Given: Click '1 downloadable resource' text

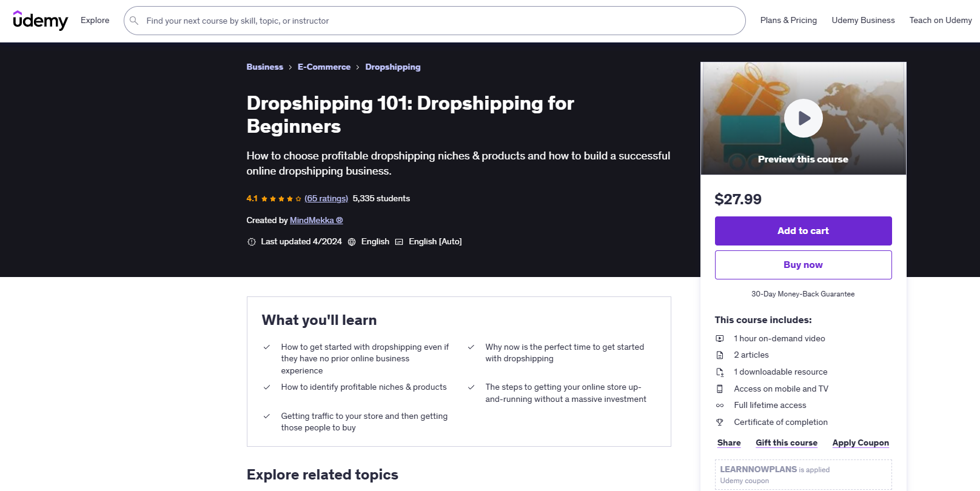Looking at the screenshot, I should click(781, 372).
